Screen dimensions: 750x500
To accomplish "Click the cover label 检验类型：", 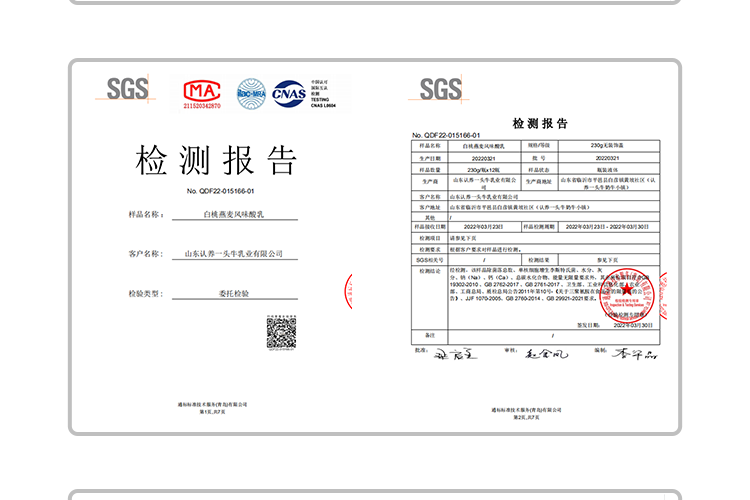I will click(146, 293).
